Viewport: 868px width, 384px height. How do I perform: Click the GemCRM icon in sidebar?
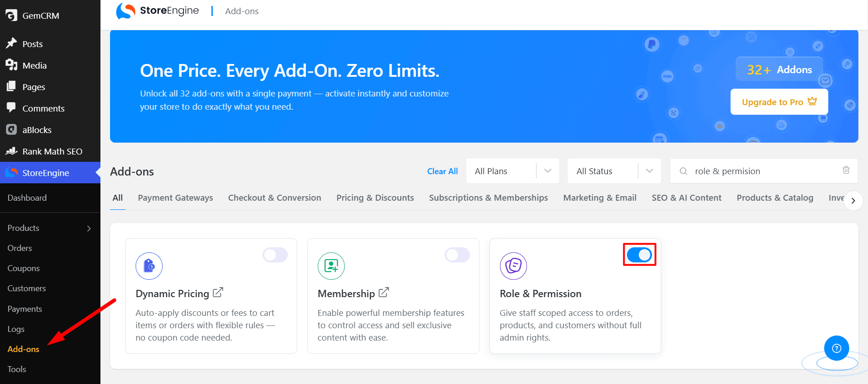tap(11, 16)
